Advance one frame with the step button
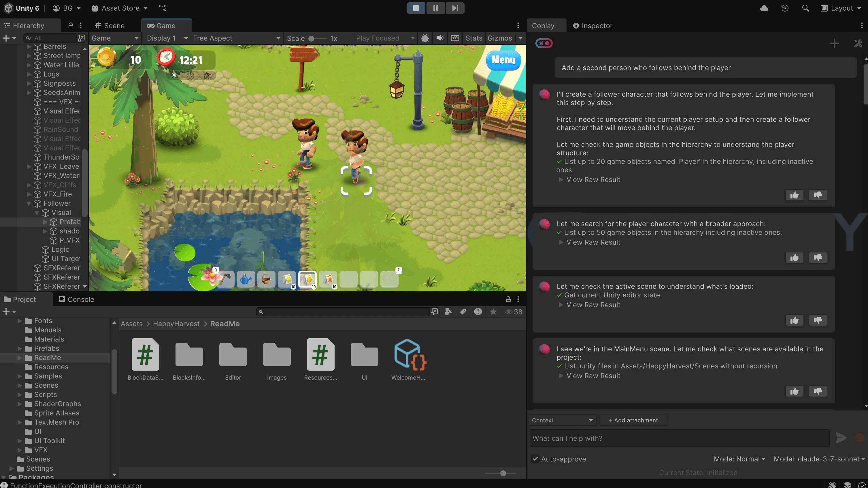The width and height of the screenshot is (868, 488). (x=455, y=8)
